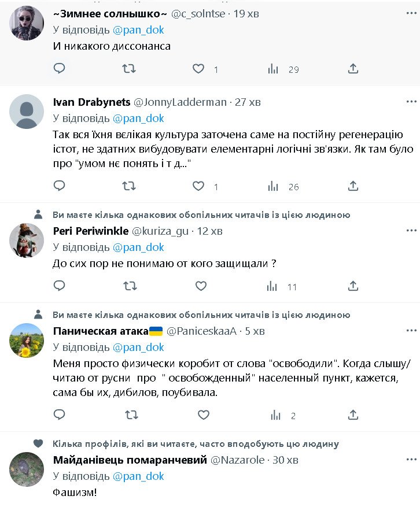Share Peri Periwinkle's tweet
The height and width of the screenshot is (507, 420).
point(353,286)
